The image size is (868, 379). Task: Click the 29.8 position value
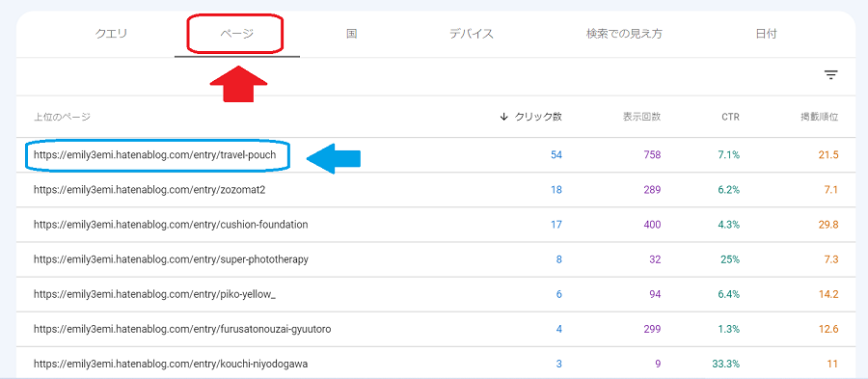(828, 225)
